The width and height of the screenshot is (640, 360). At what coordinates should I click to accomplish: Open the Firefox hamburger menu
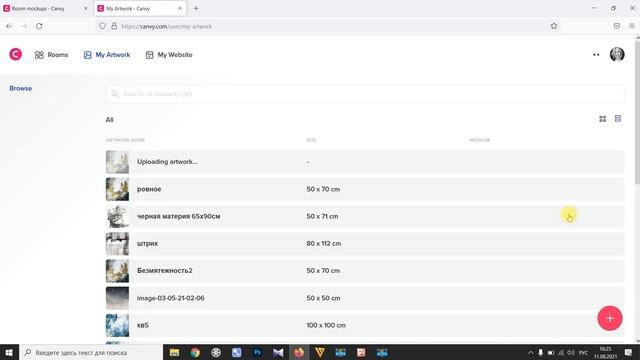tap(631, 26)
